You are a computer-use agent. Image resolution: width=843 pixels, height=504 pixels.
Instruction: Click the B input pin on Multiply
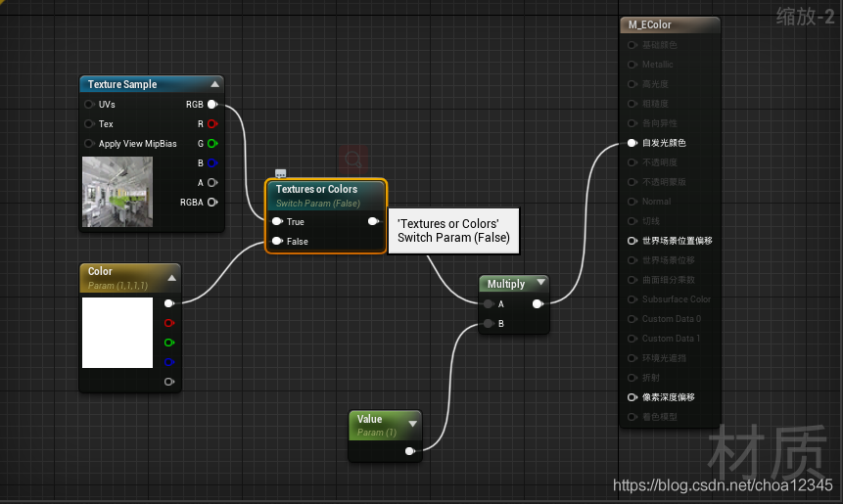[x=489, y=324]
